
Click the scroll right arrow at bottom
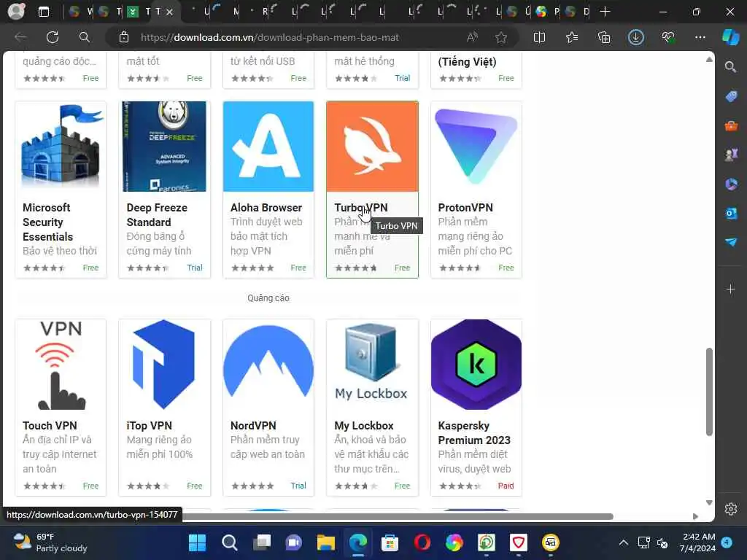pos(695,516)
